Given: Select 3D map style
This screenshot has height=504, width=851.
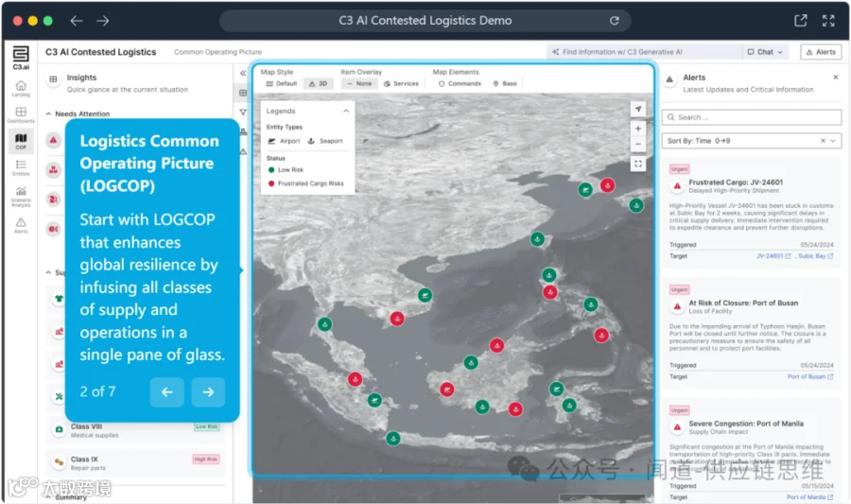Looking at the screenshot, I should (318, 83).
